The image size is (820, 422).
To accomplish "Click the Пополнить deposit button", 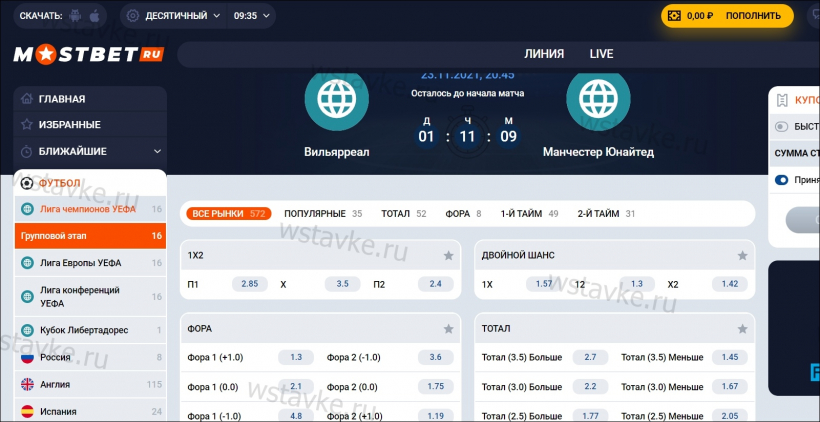I will click(753, 16).
